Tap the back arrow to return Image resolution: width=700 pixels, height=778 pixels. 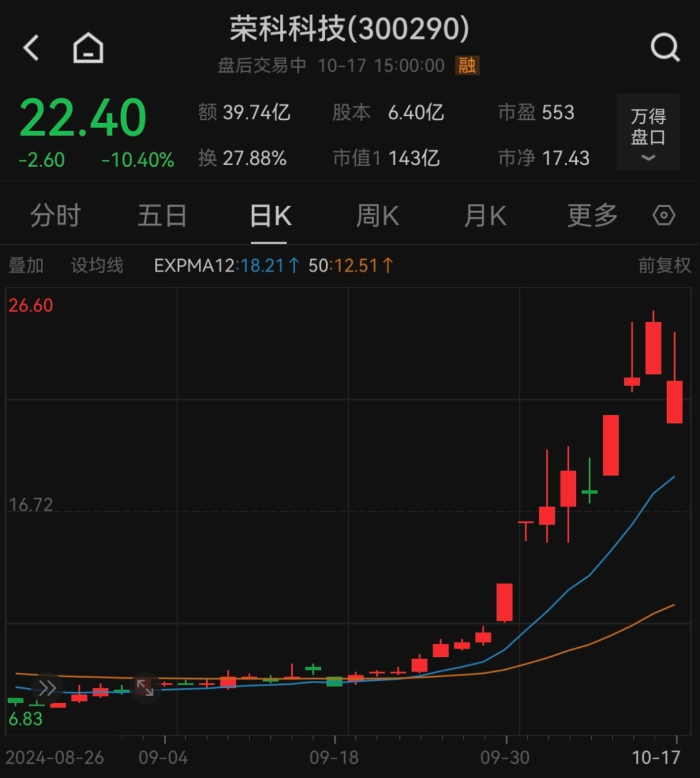click(31, 47)
